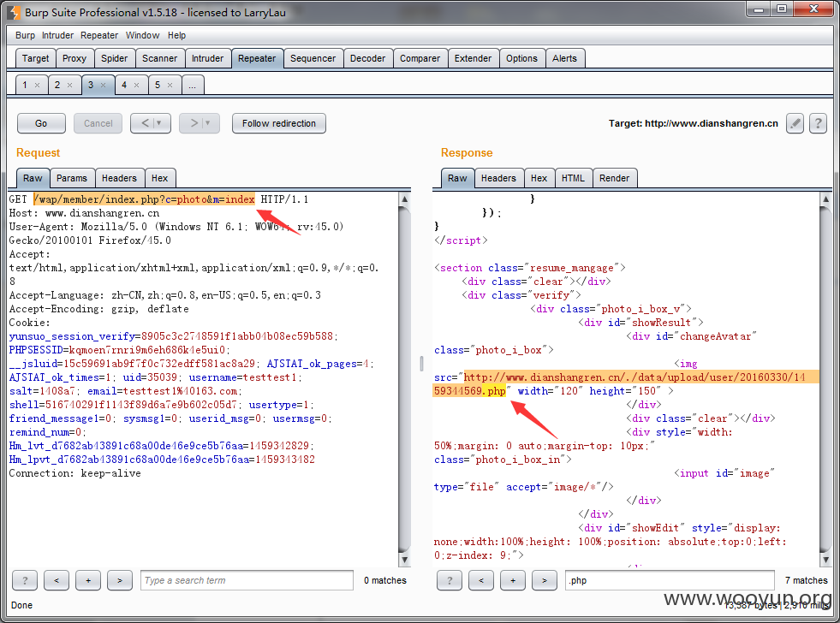840x623 pixels.
Task: Switch to the Intruder tool tab
Action: pos(208,58)
